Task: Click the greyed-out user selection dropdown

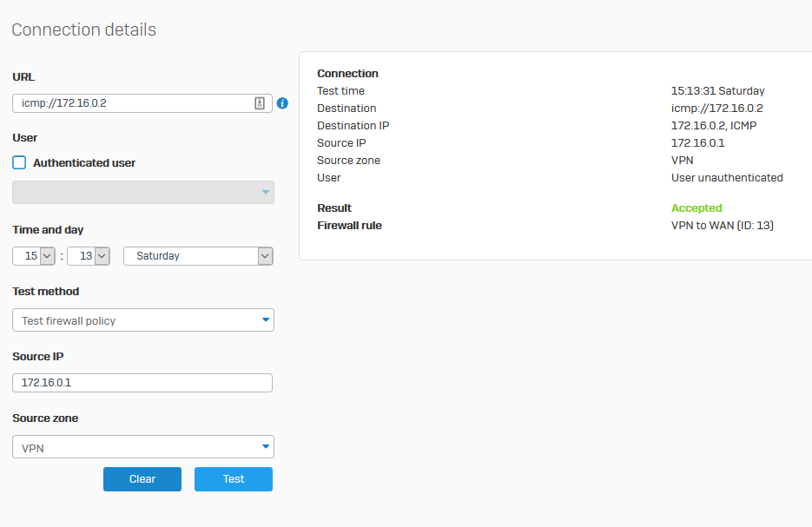Action: pos(143,192)
